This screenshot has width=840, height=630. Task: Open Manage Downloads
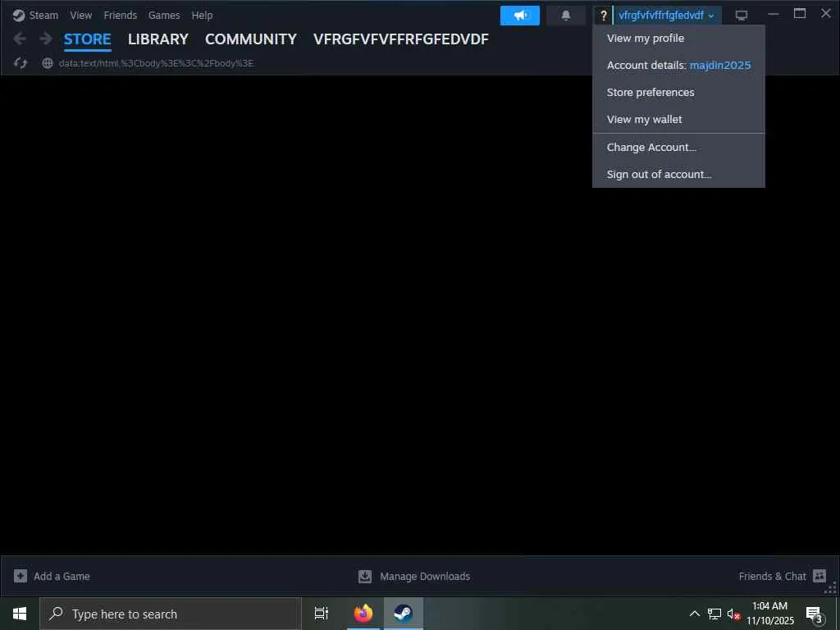pyautogui.click(x=425, y=577)
